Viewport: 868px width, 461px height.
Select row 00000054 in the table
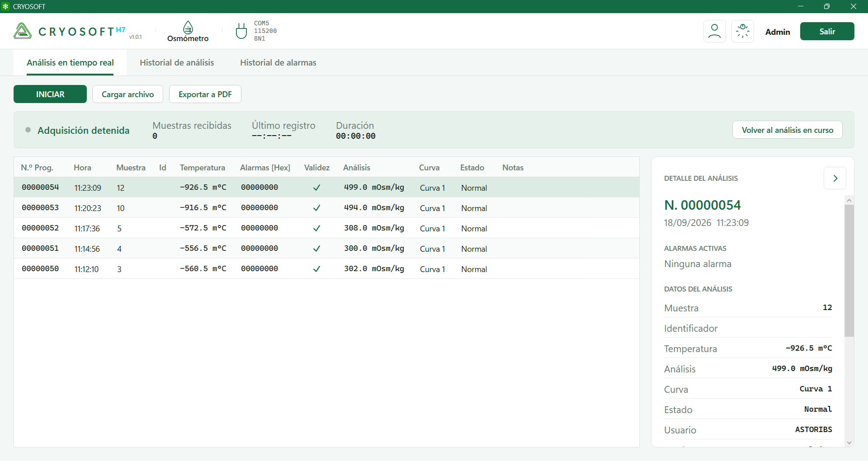326,188
